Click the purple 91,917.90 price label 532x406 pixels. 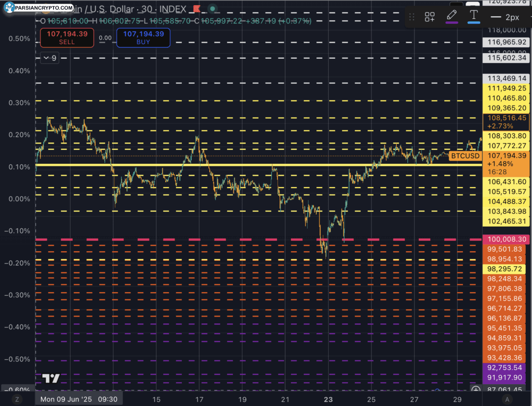[x=504, y=377]
